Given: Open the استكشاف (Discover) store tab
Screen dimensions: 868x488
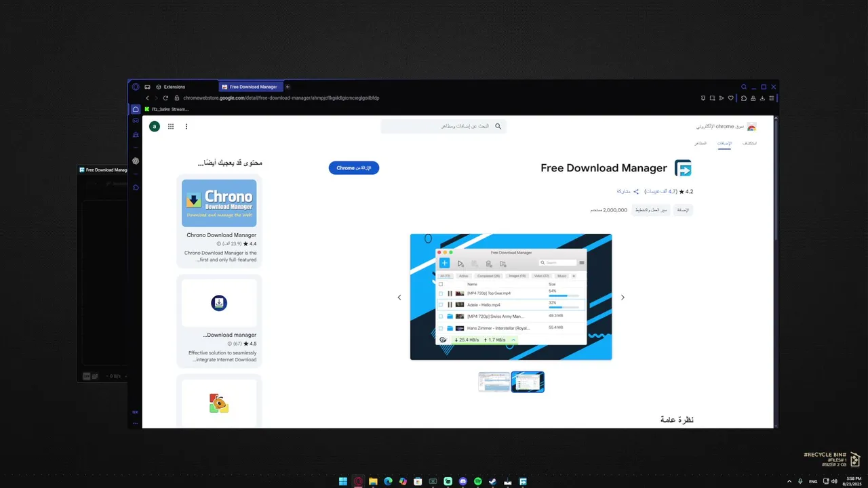Looking at the screenshot, I should click(x=749, y=144).
